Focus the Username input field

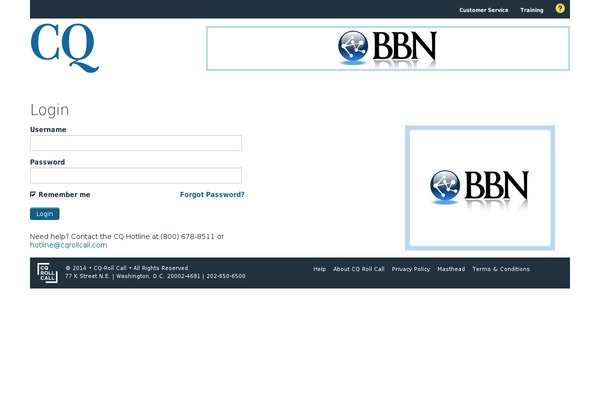click(136, 143)
